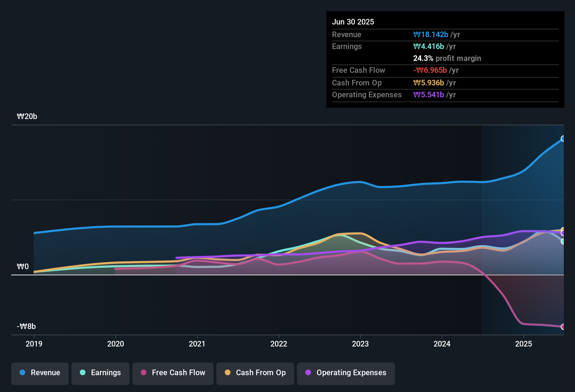575x392 pixels.
Task: Click the purple Operating Expenses dot
Action: [308, 372]
